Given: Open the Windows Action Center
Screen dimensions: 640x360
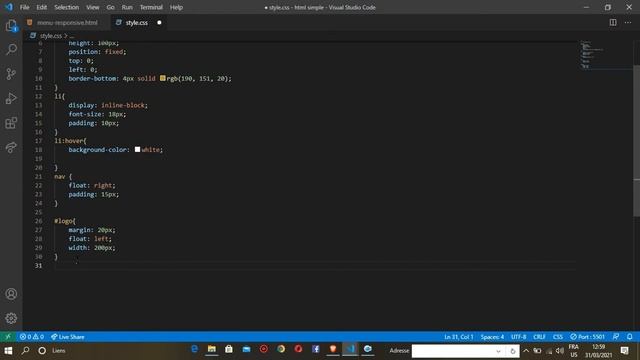Looking at the screenshot, I should click(624, 351).
